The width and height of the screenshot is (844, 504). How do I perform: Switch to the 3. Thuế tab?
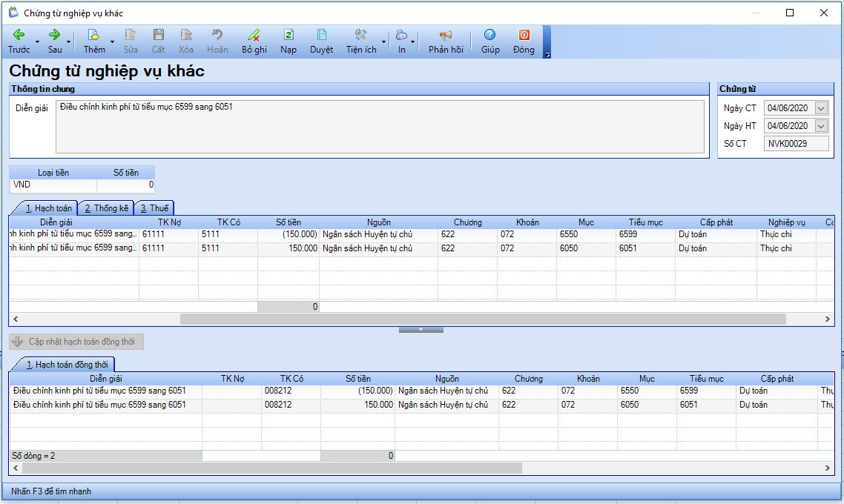(154, 208)
